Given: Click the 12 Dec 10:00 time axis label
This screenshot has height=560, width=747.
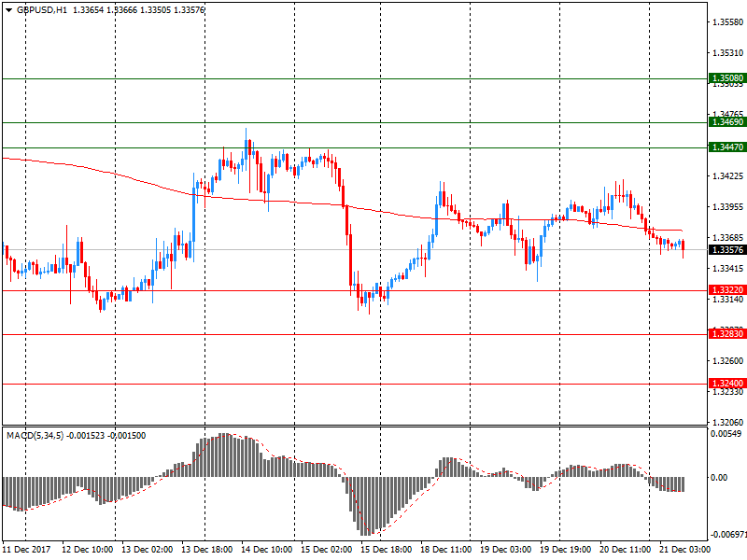Looking at the screenshot, I should point(87,549).
